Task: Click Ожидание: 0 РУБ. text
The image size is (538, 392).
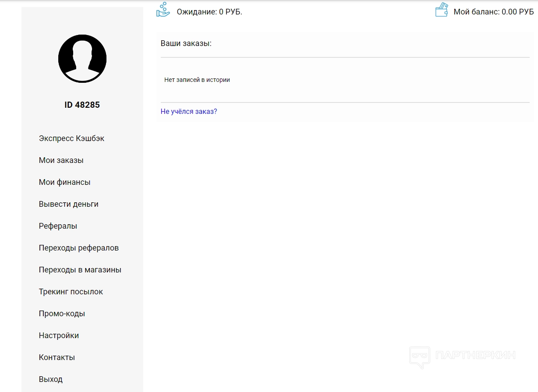Action: click(x=209, y=12)
